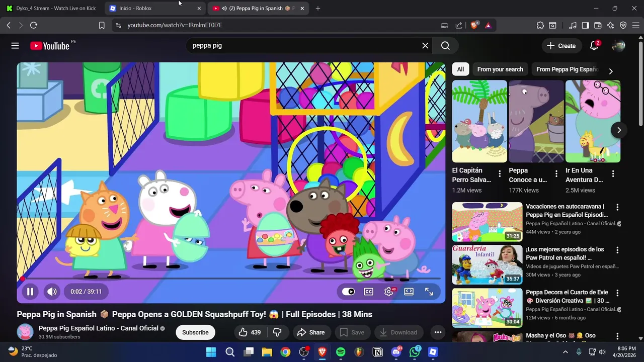The height and width of the screenshot is (362, 644).
Task: Subscribe to Peppa Pig Español Latino
Action: click(x=195, y=332)
